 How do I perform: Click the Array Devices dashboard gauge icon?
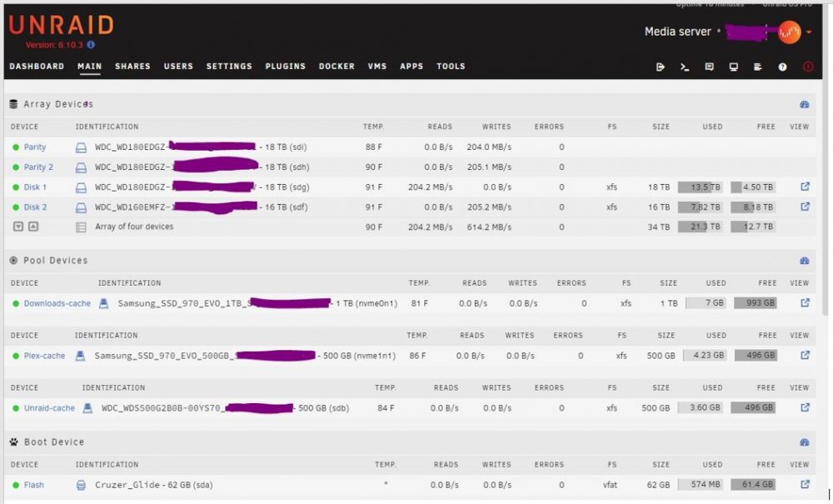[x=805, y=105]
